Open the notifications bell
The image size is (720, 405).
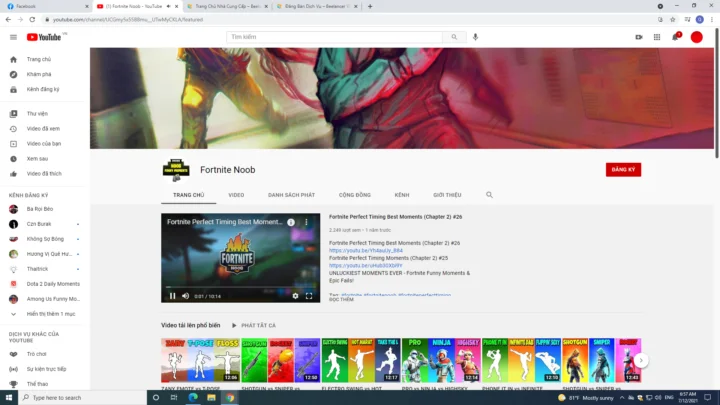675,37
